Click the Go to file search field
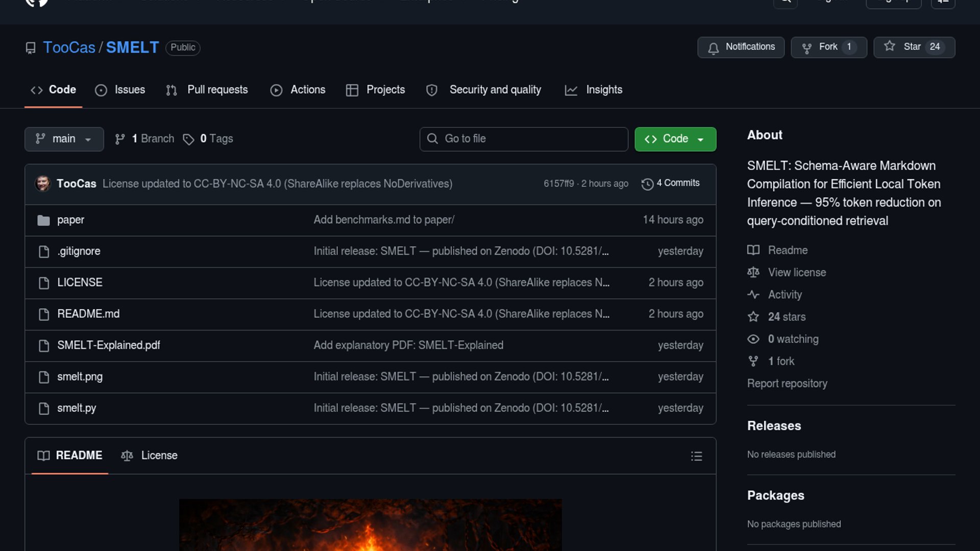 pos(524,139)
